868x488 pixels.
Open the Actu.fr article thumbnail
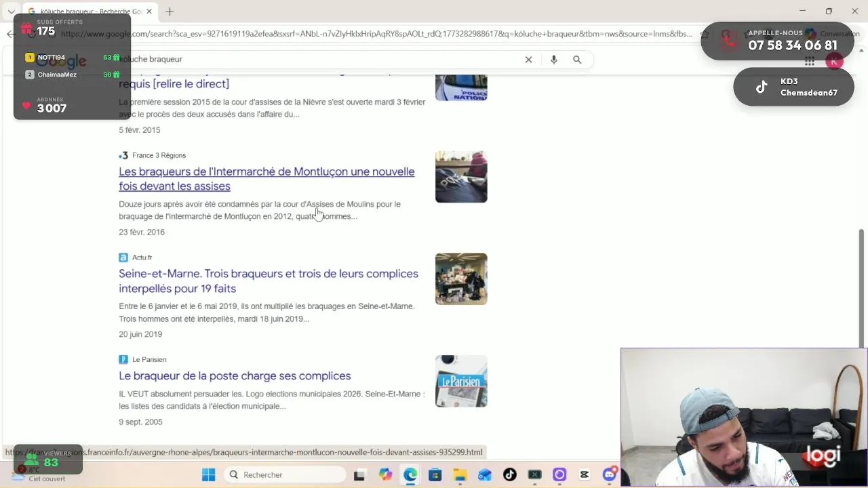pos(461,279)
